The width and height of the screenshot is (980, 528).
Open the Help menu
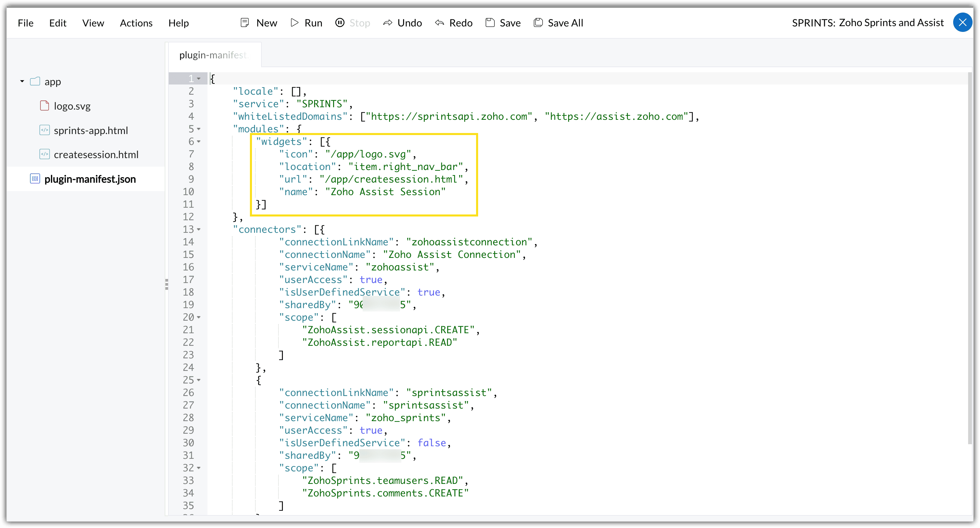178,23
